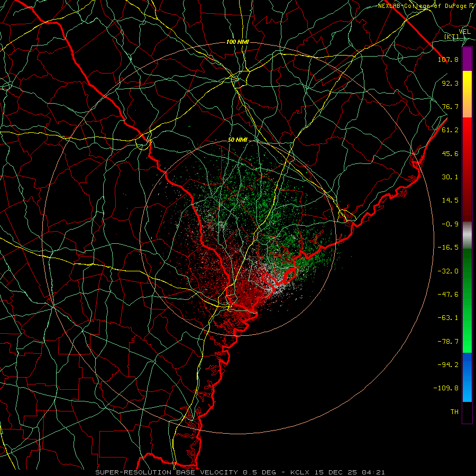Image resolution: width=476 pixels, height=476 pixels.
Task: Click the -94.2 velocity scale value
Action: point(448,365)
